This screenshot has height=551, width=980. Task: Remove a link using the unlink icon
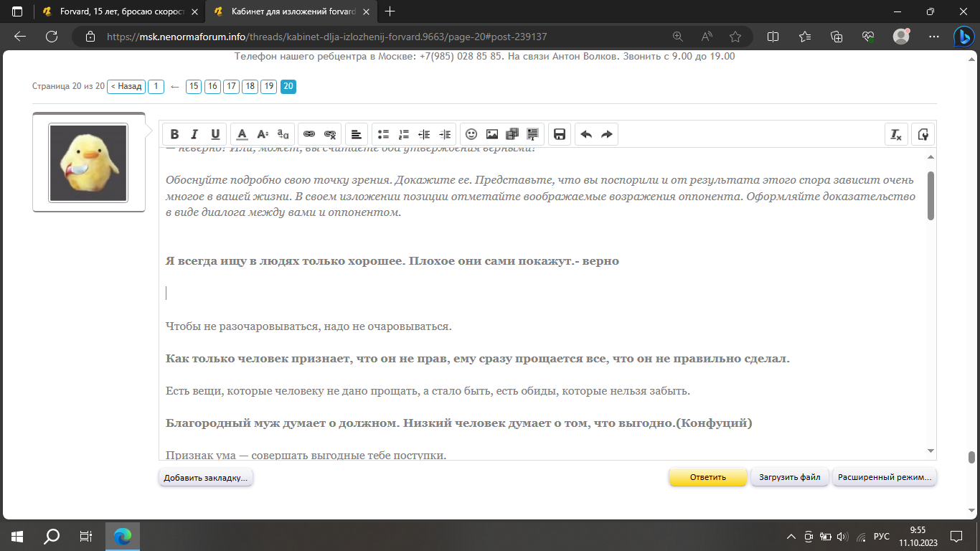click(329, 133)
